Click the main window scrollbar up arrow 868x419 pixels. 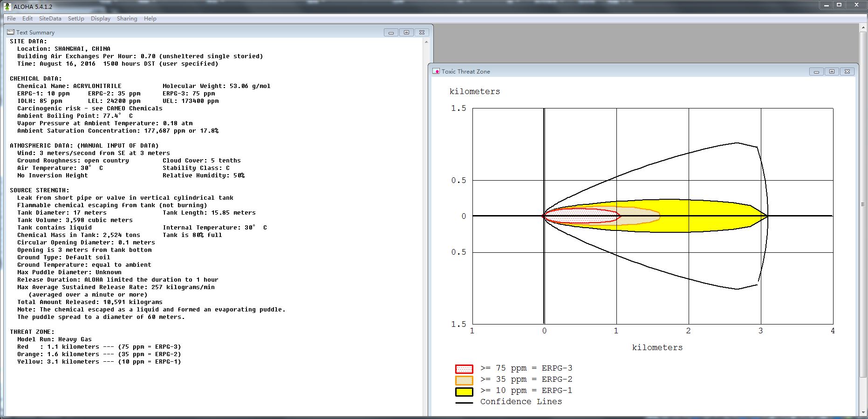coord(863,28)
